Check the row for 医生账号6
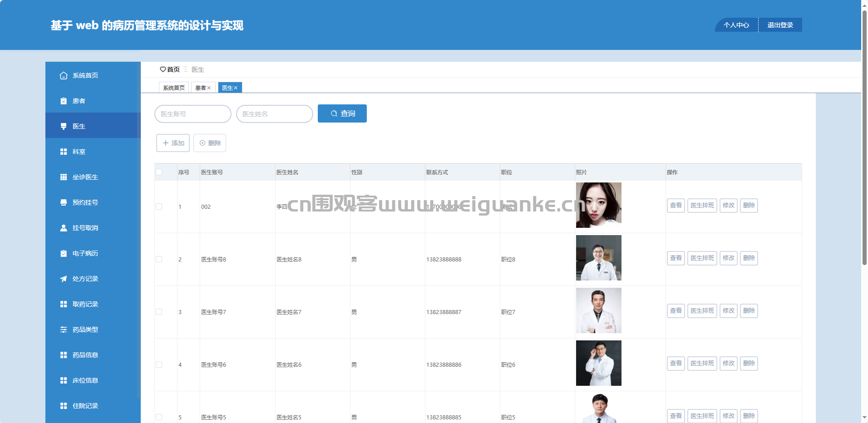 [159, 364]
